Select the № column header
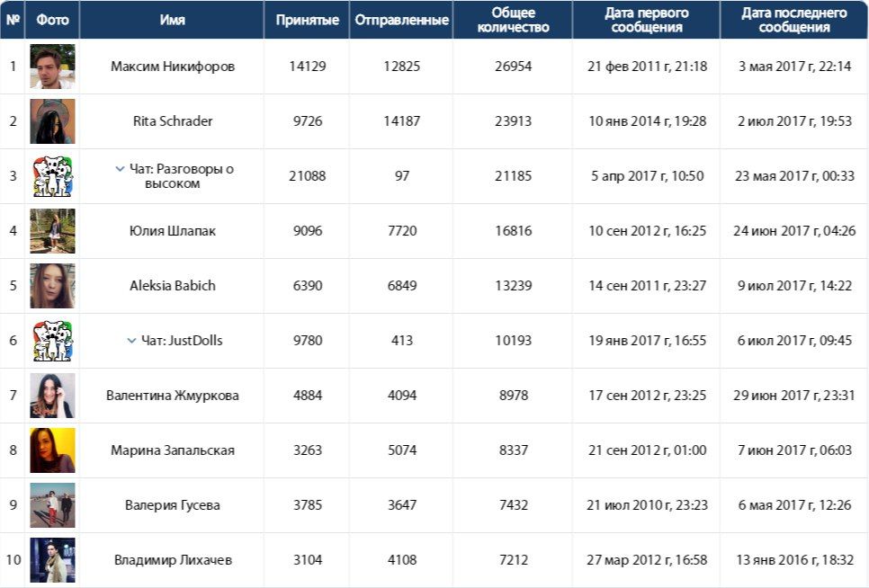 point(13,20)
